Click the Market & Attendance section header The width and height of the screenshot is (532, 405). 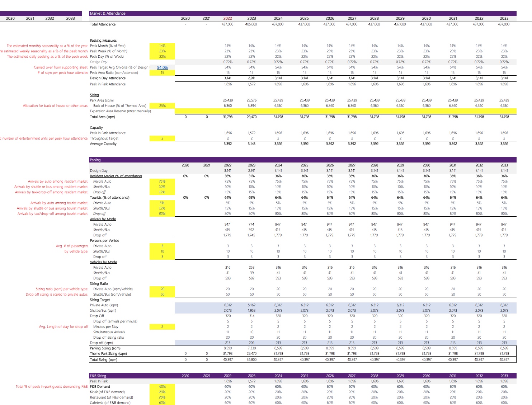pos(303,13)
